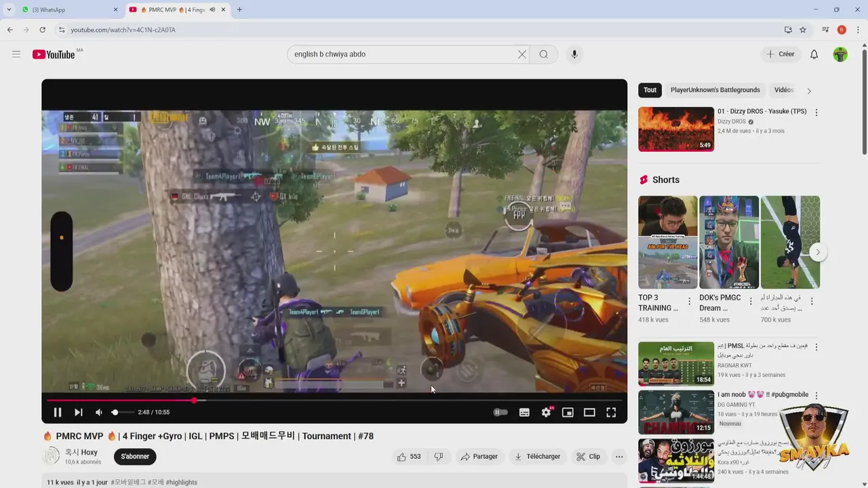Image resolution: width=868 pixels, height=488 pixels.
Task: Pause the video
Action: (58, 412)
